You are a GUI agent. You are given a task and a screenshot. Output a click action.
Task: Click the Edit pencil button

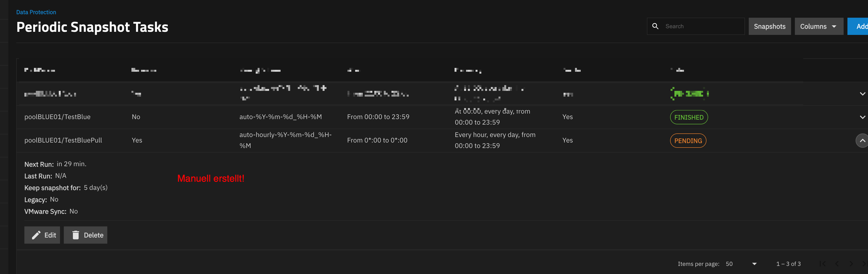42,235
